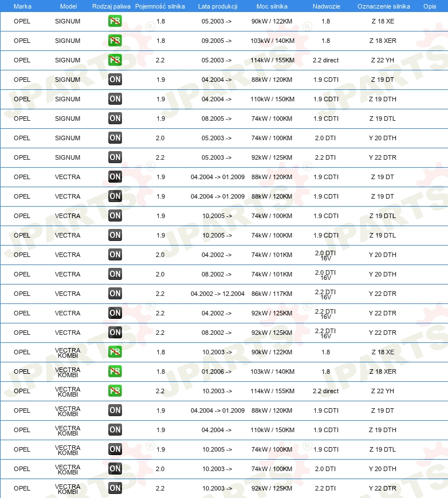Click the ON icon for Vectra 86kW / 117KM

pyautogui.click(x=115, y=294)
